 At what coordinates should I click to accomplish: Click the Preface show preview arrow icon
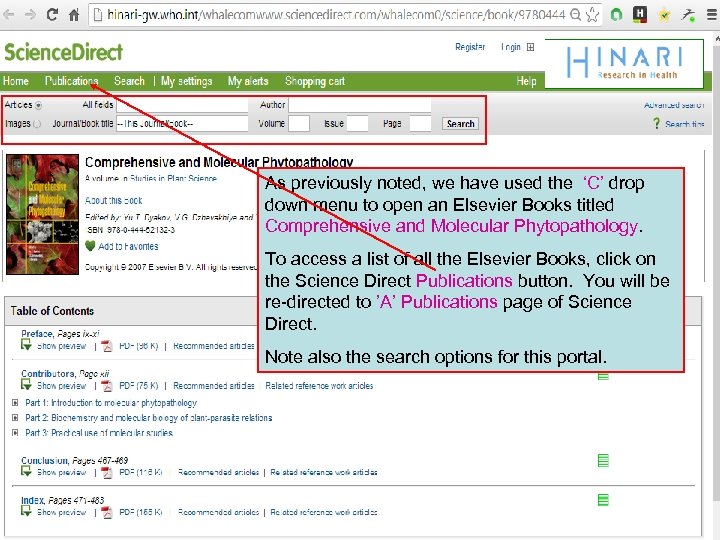26,344
